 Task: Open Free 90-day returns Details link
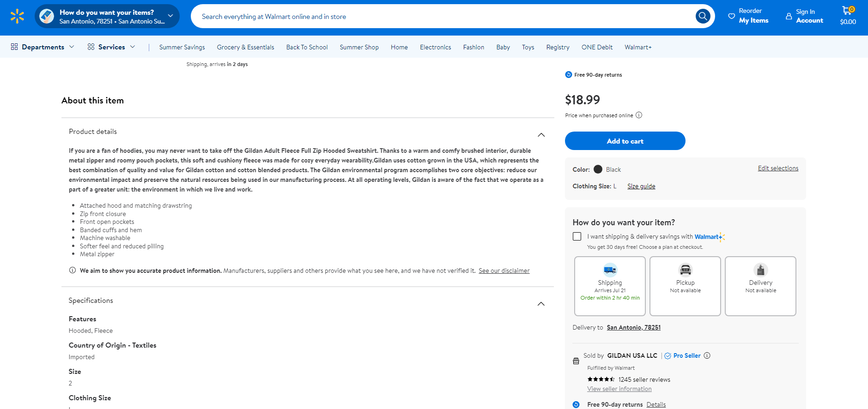656,404
